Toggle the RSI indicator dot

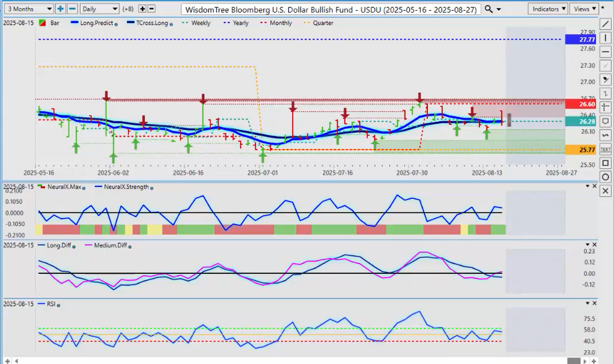tap(59, 305)
